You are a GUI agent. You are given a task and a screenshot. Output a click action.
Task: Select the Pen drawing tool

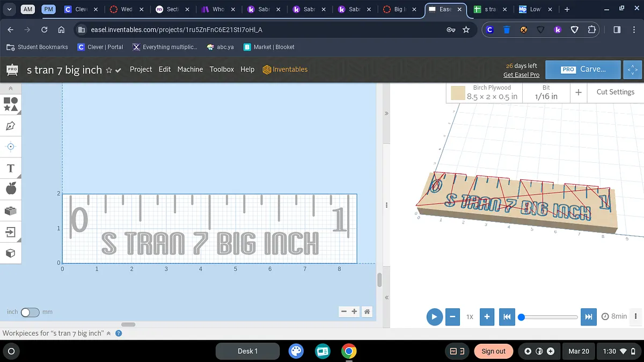click(11, 126)
